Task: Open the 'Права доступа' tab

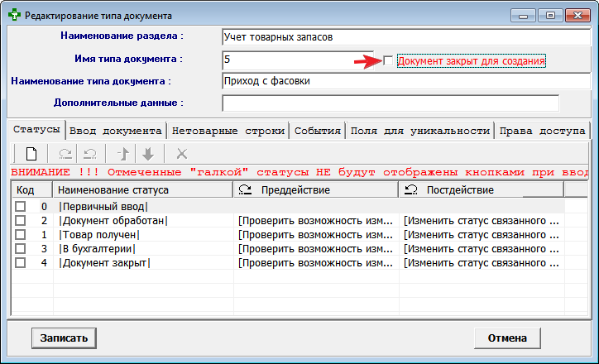Action: 542,131
